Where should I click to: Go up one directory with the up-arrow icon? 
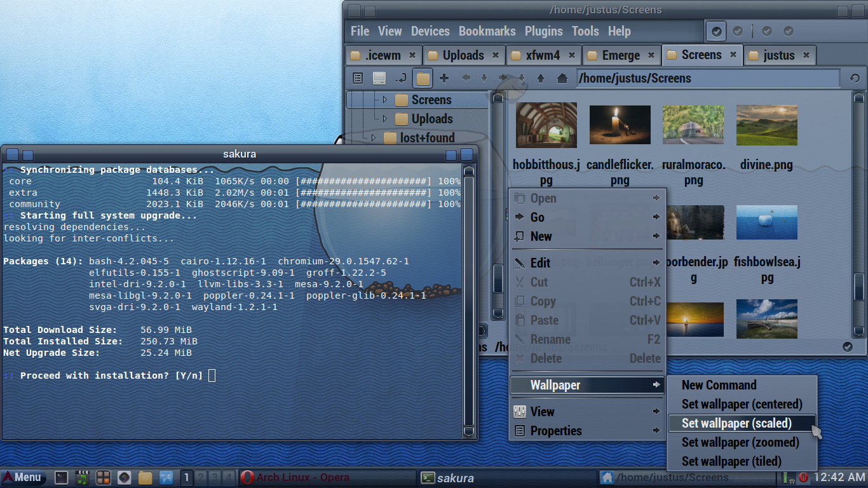[541, 78]
